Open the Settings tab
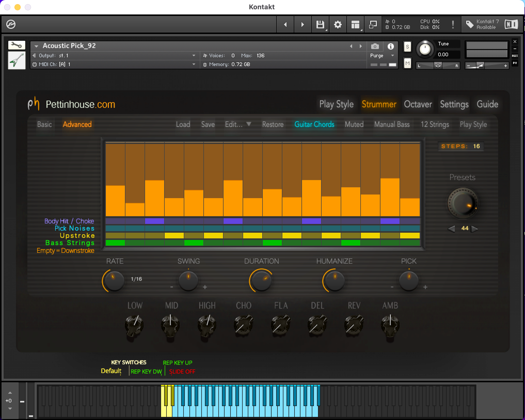 454,104
